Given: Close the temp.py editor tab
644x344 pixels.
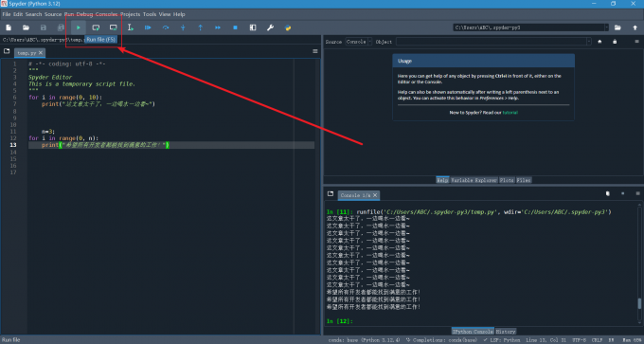Looking at the screenshot, I should coord(40,53).
